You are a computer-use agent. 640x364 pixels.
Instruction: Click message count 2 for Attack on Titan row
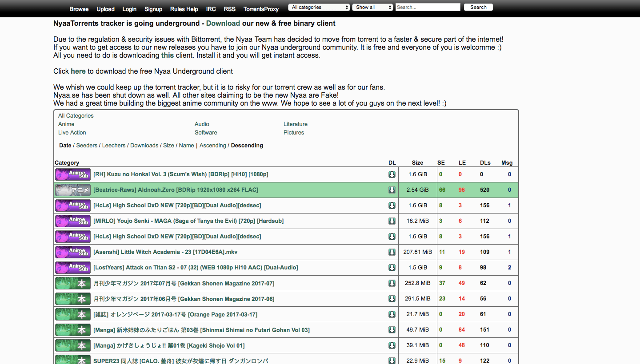pyautogui.click(x=509, y=268)
